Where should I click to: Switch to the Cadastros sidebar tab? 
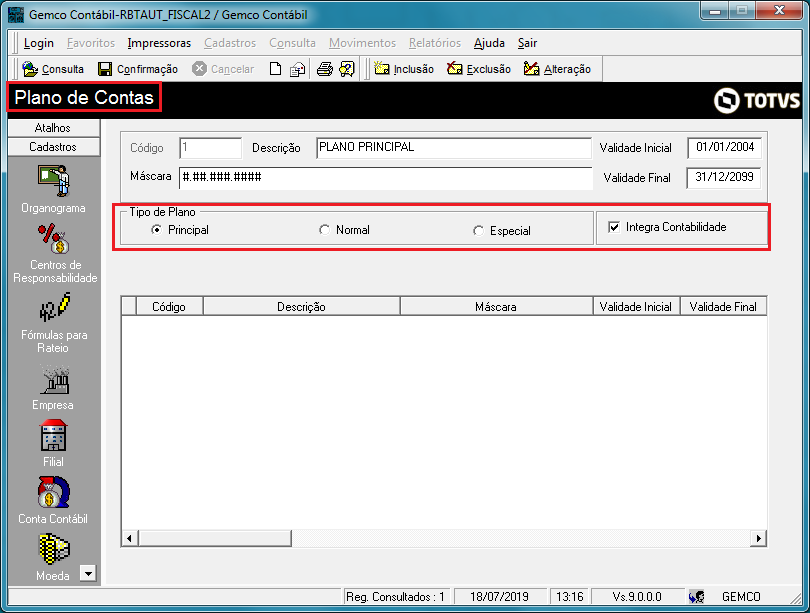(x=54, y=147)
